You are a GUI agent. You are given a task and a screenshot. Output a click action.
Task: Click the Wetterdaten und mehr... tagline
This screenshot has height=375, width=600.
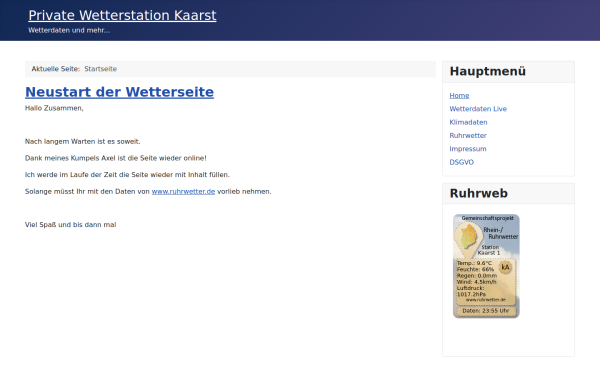[69, 30]
